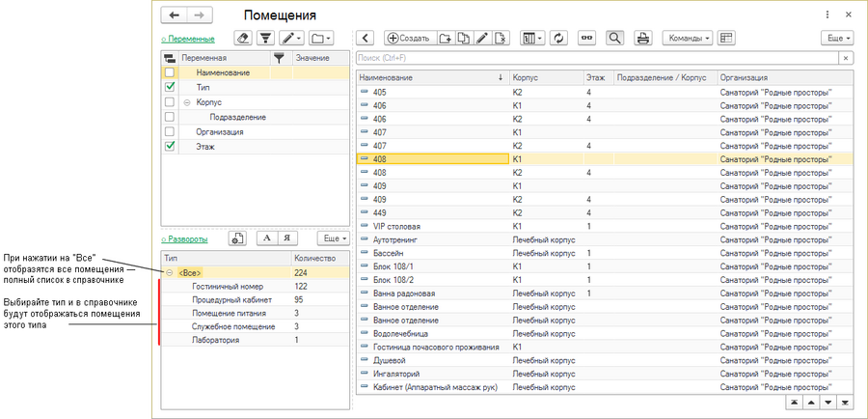Screen dimensions: 868x419
Task: Click the select-all icon in variables table header
Action: click(x=170, y=58)
